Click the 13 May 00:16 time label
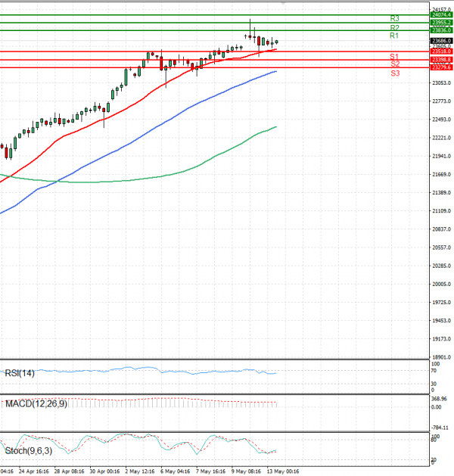 click(283, 471)
